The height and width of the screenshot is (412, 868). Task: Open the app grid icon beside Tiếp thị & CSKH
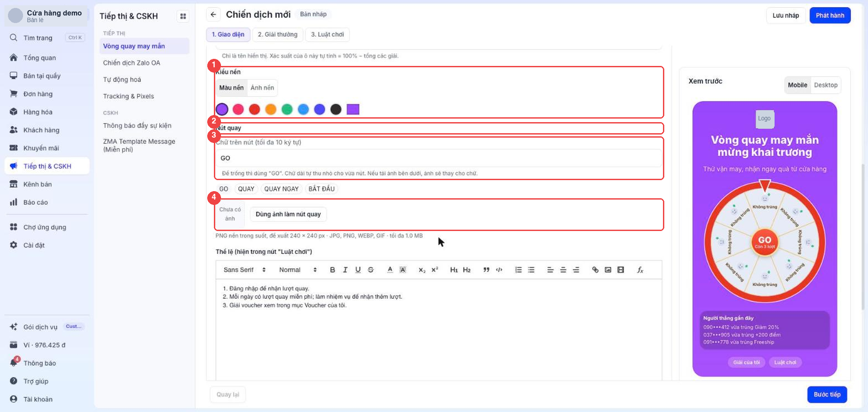[x=183, y=16]
